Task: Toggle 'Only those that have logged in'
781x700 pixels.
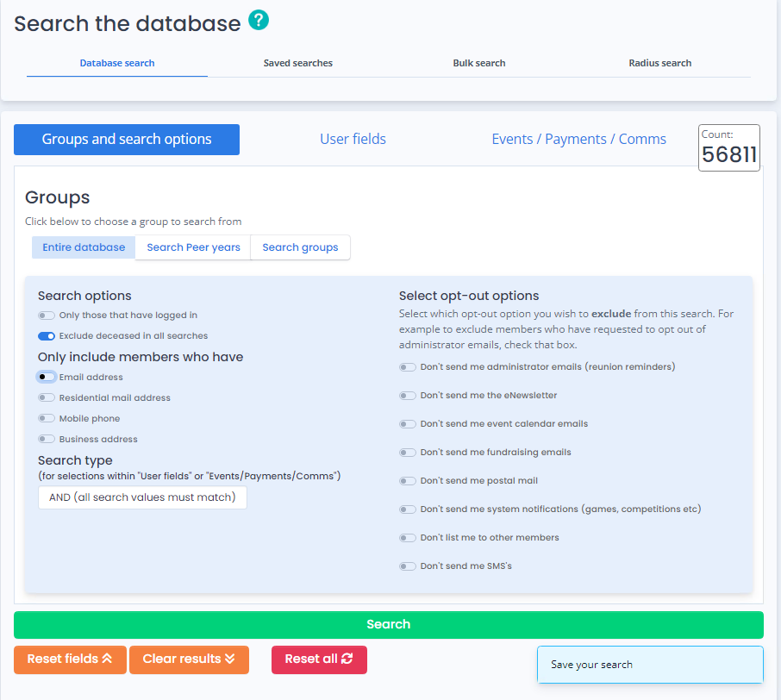Action: pyautogui.click(x=47, y=316)
